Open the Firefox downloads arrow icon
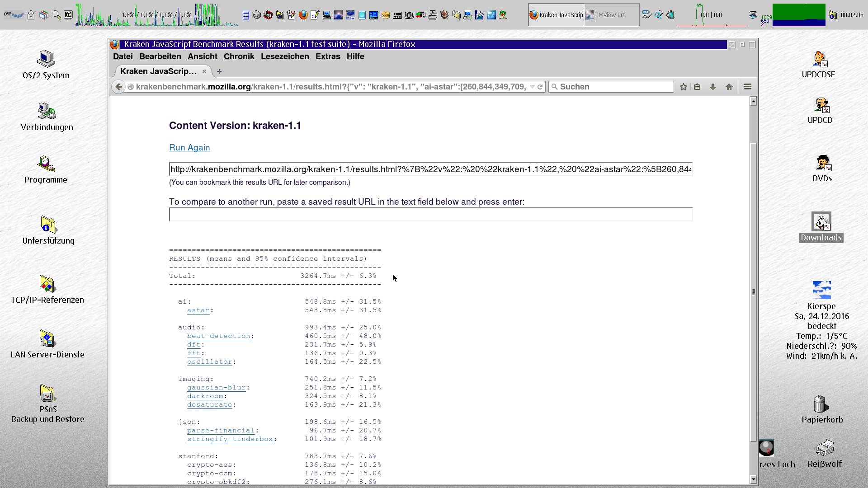 coord(713,87)
